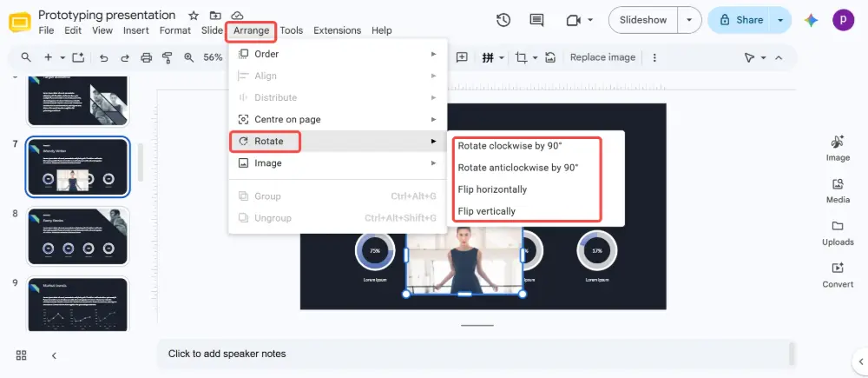Viewport: 868px width, 378px height.
Task: Click the move to folder icon
Action: (x=215, y=16)
